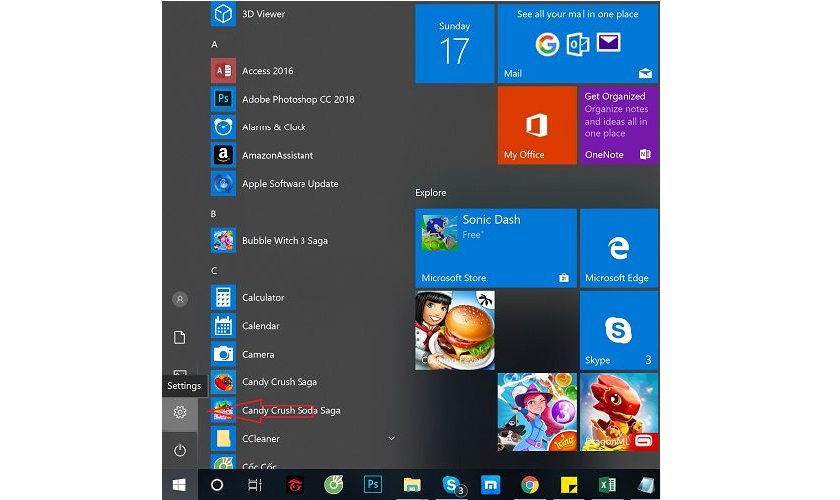This screenshot has height=500, width=840.
Task: Open Google Chrome on taskbar
Action: (530, 485)
